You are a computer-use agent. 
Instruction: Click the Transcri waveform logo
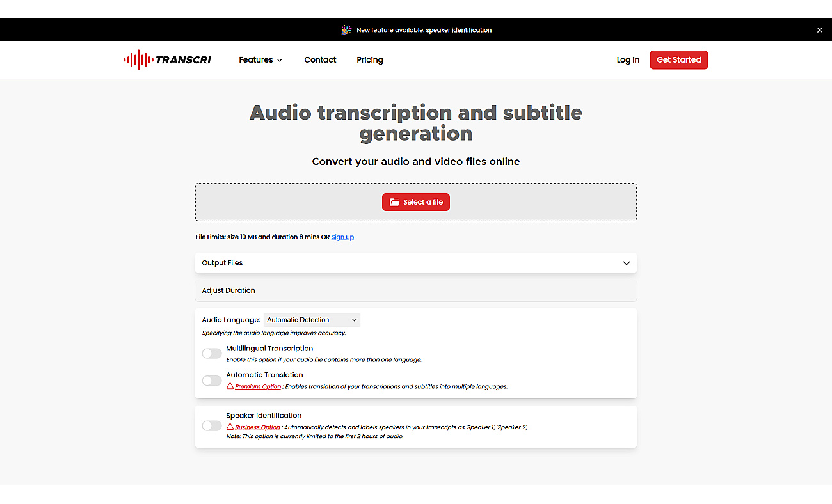click(167, 60)
